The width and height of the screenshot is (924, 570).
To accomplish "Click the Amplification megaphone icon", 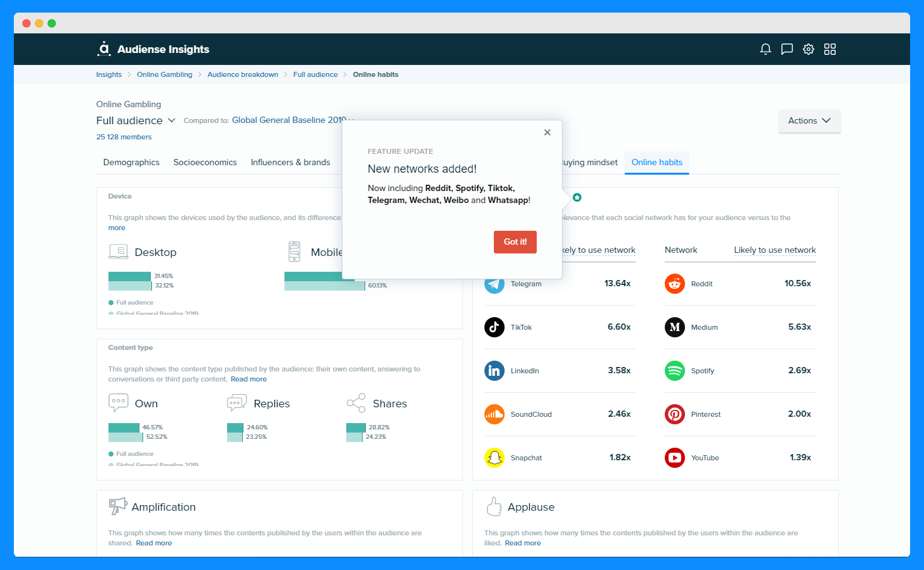I will 118,506.
